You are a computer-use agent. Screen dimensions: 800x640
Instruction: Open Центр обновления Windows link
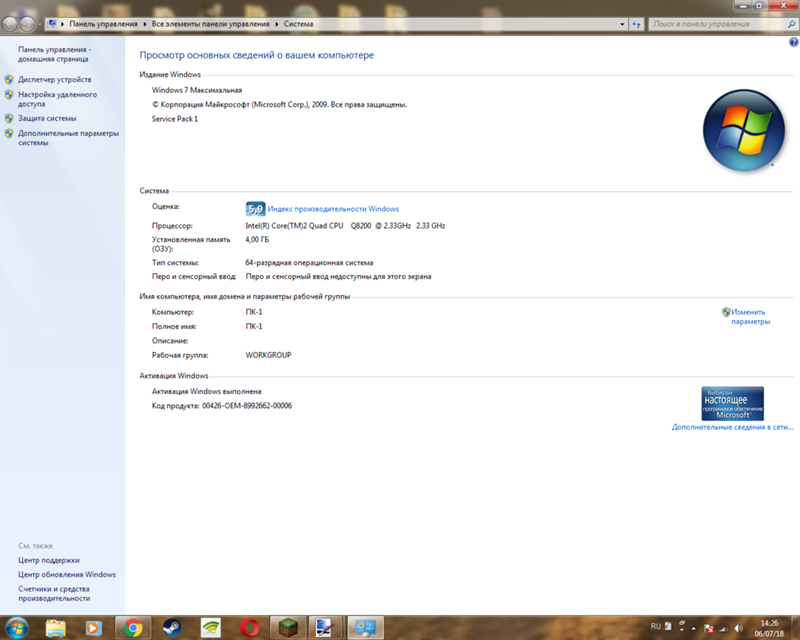[x=67, y=574]
